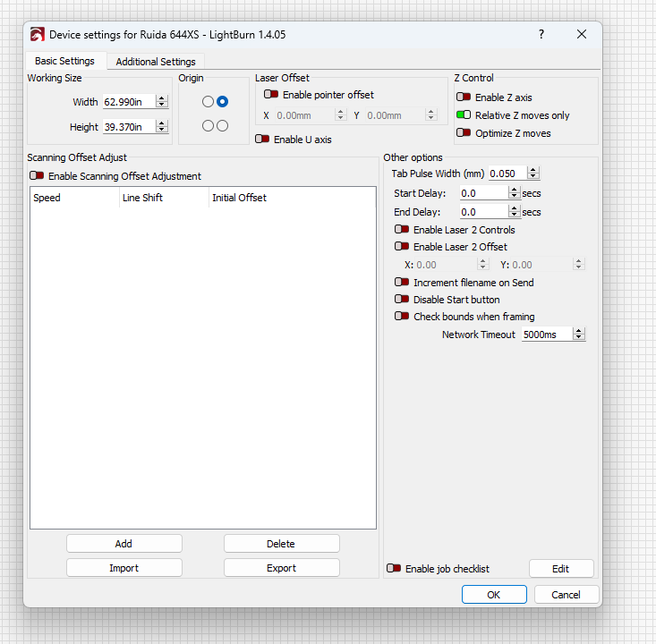Viewport: 656px width, 644px height.
Task: Toggle Disable Start button option
Action: point(402,300)
